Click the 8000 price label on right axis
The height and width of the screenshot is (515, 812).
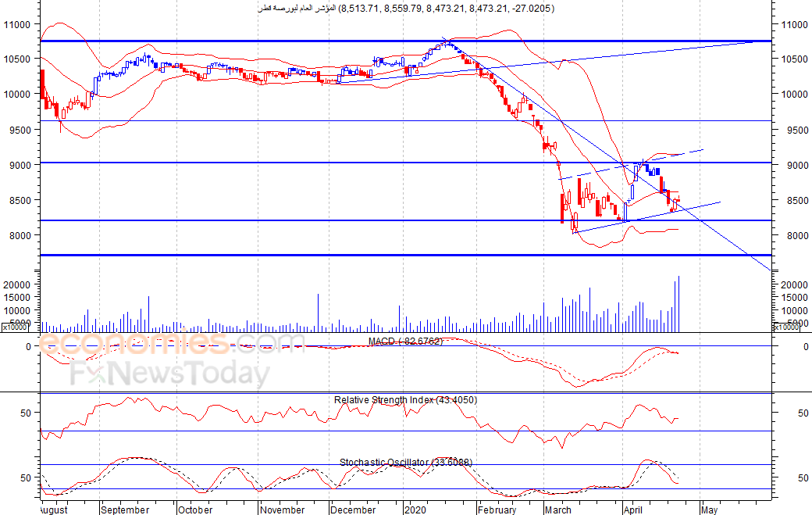[x=797, y=235]
